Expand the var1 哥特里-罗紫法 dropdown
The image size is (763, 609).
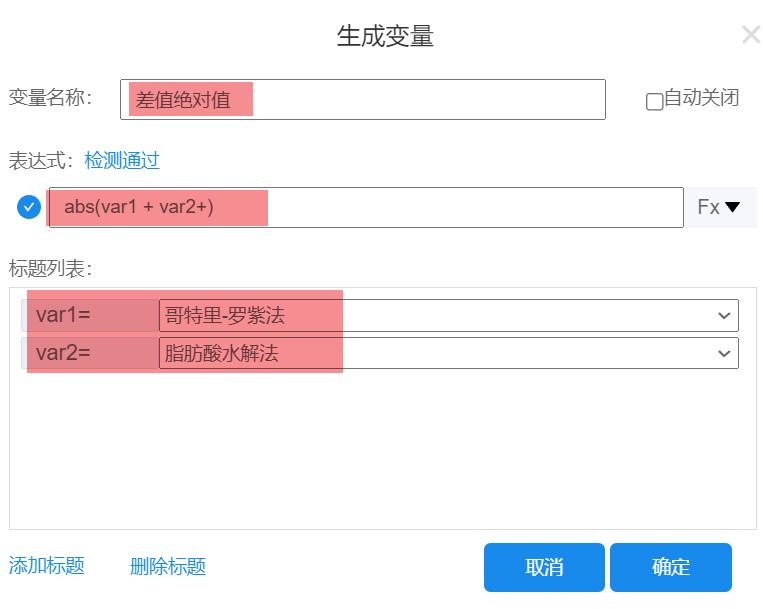click(x=448, y=315)
